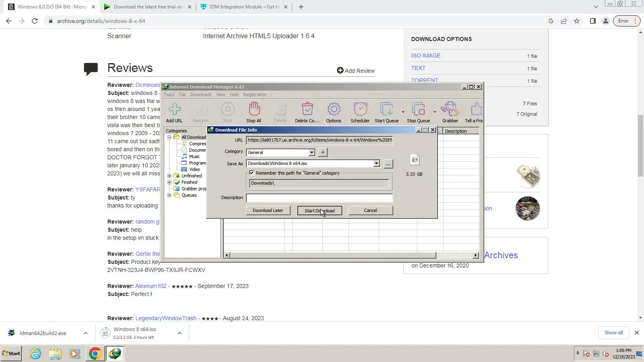Click the Add Review link
Image resolution: width=644 pixels, height=362 pixels.
pyautogui.click(x=356, y=70)
